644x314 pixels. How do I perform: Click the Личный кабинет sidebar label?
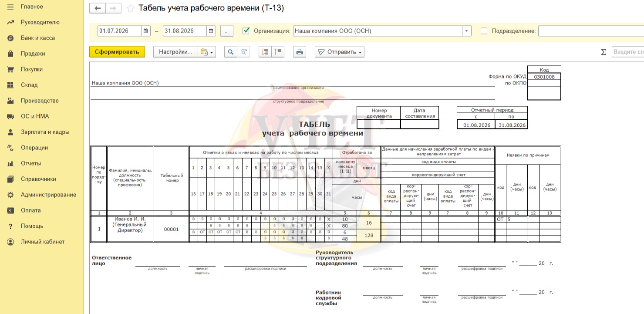(43, 242)
